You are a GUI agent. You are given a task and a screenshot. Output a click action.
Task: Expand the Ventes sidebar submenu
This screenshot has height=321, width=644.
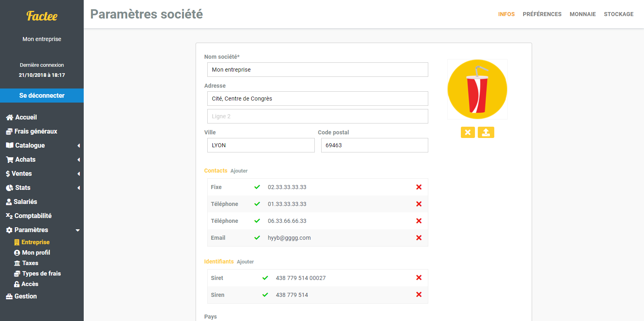(22, 174)
